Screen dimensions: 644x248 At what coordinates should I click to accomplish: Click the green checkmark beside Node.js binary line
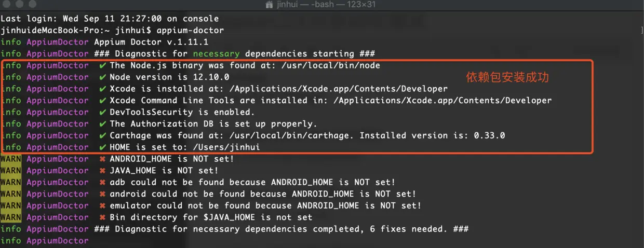102,65
